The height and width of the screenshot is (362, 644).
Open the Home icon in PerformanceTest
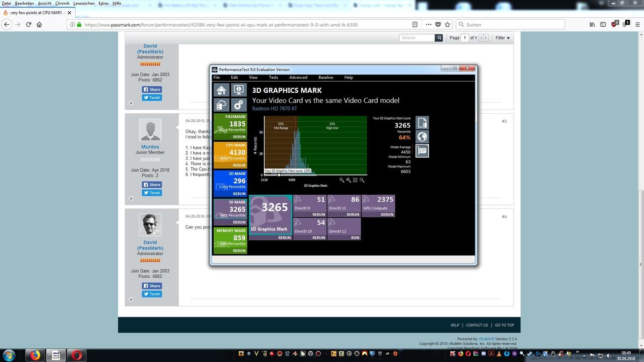click(221, 90)
